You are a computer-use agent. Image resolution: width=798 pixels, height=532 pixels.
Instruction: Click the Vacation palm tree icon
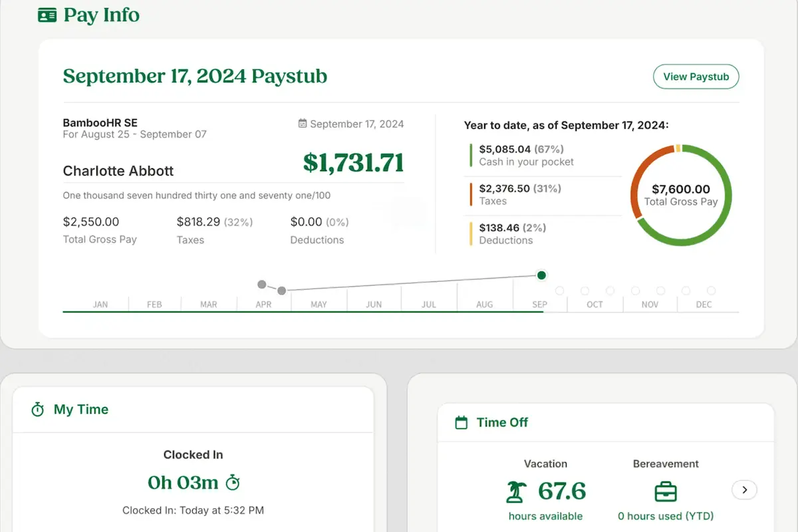(x=516, y=492)
